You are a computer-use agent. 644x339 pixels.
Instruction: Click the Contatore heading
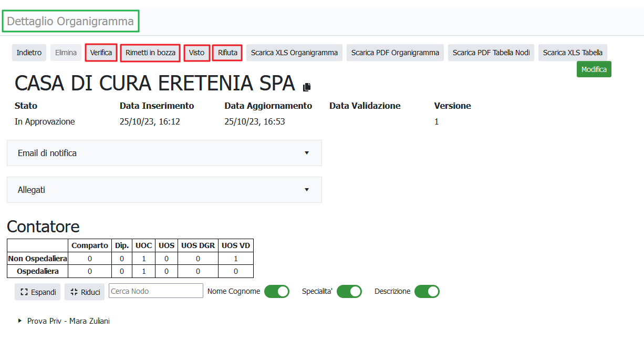(43, 227)
